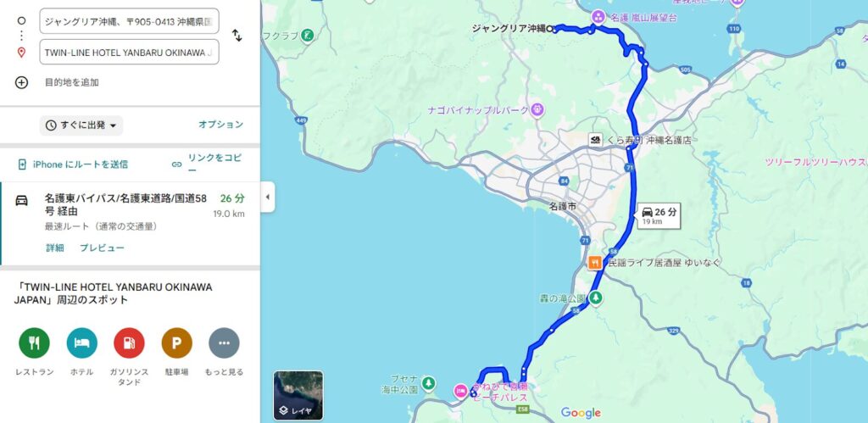Open the Restaurants nearby category icon

pos(34,343)
